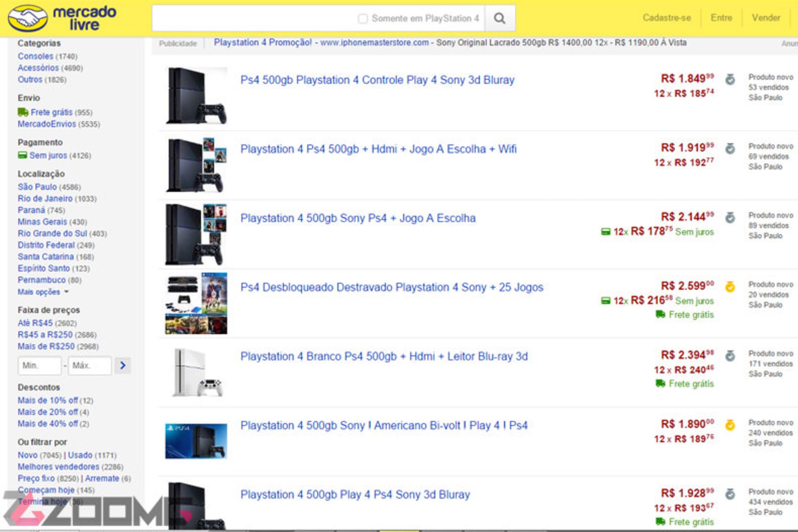Click the truck icon on Desbloqueado listing's Frete grátis
798x532 pixels.
click(x=660, y=314)
